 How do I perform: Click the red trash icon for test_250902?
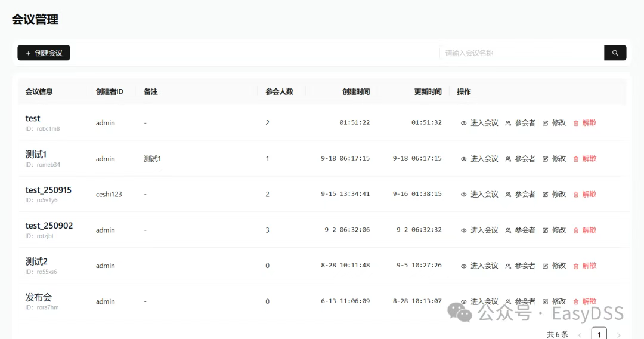point(576,230)
